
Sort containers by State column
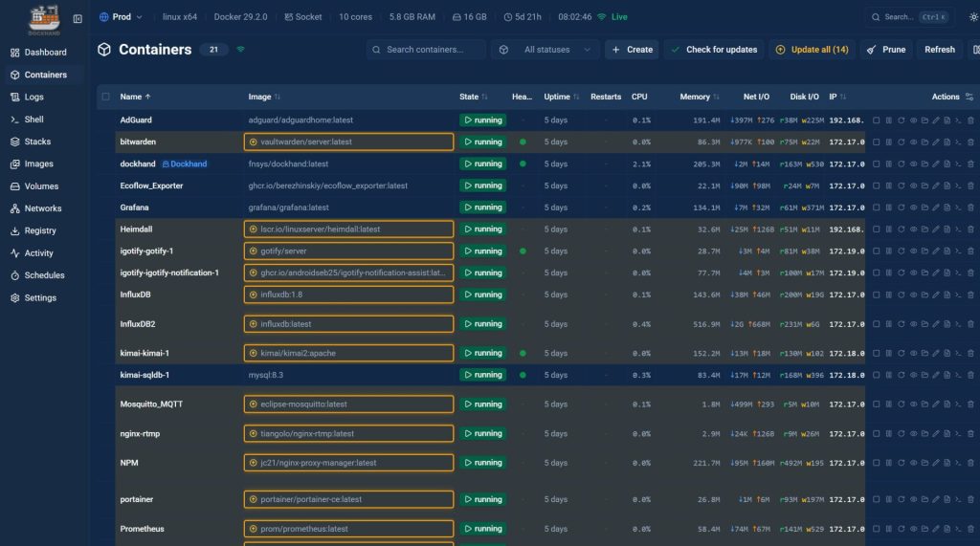[x=473, y=97]
